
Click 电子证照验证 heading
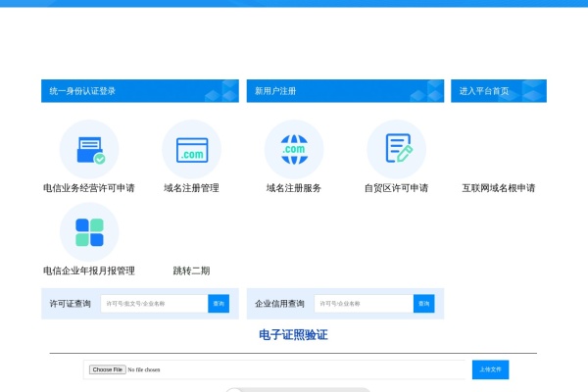pyautogui.click(x=293, y=334)
